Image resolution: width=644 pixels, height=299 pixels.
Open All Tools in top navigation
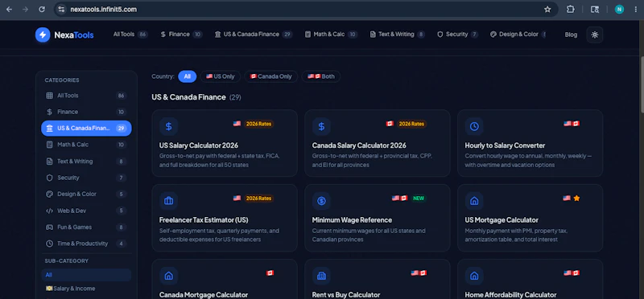(130, 35)
